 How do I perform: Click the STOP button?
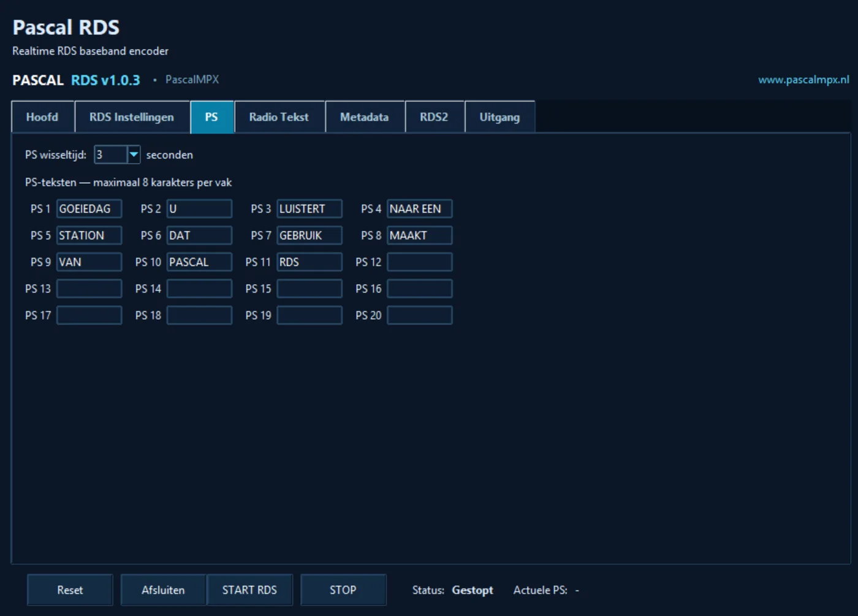tap(343, 590)
